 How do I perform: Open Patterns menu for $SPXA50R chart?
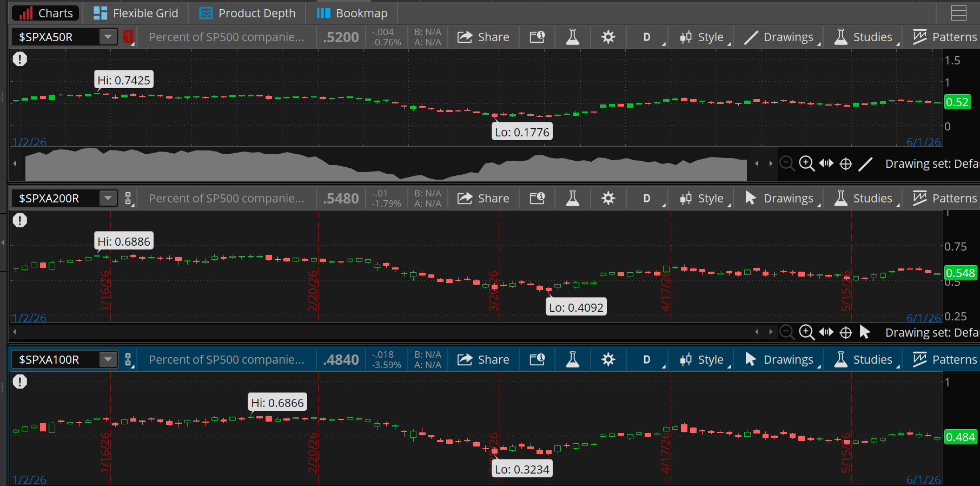944,37
